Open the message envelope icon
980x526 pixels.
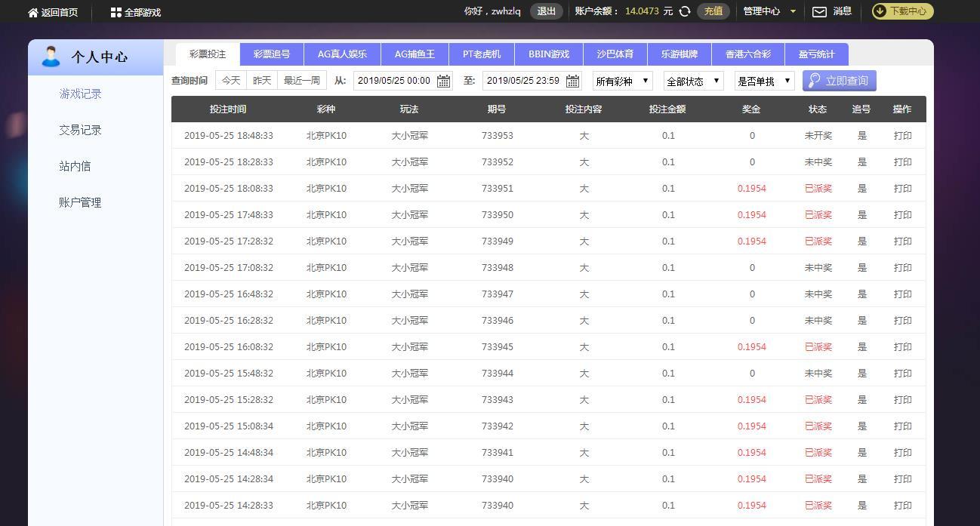tap(819, 11)
